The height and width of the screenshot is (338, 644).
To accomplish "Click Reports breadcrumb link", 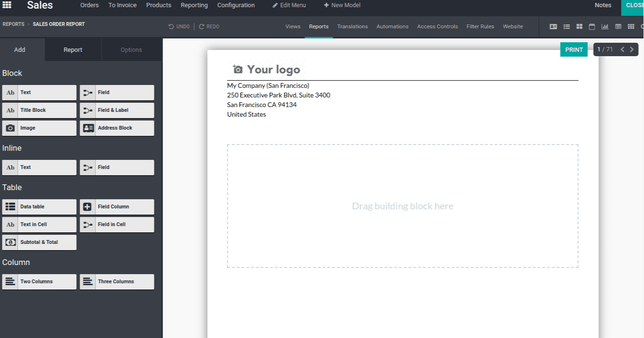I will (x=13, y=24).
